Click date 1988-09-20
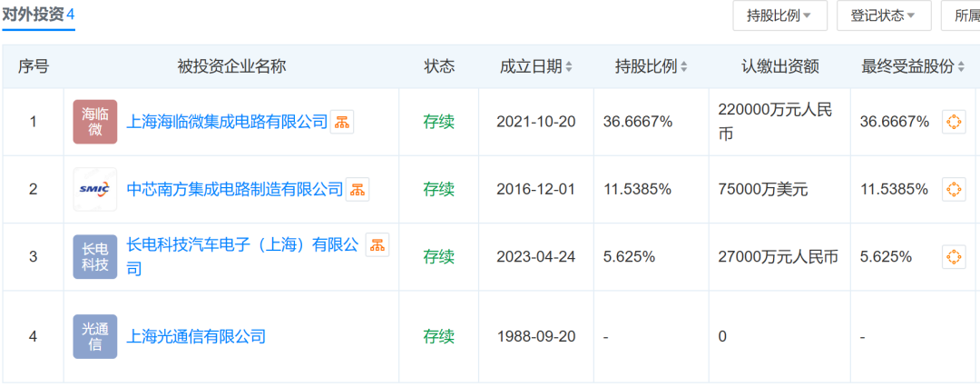980x387 pixels. (x=535, y=336)
